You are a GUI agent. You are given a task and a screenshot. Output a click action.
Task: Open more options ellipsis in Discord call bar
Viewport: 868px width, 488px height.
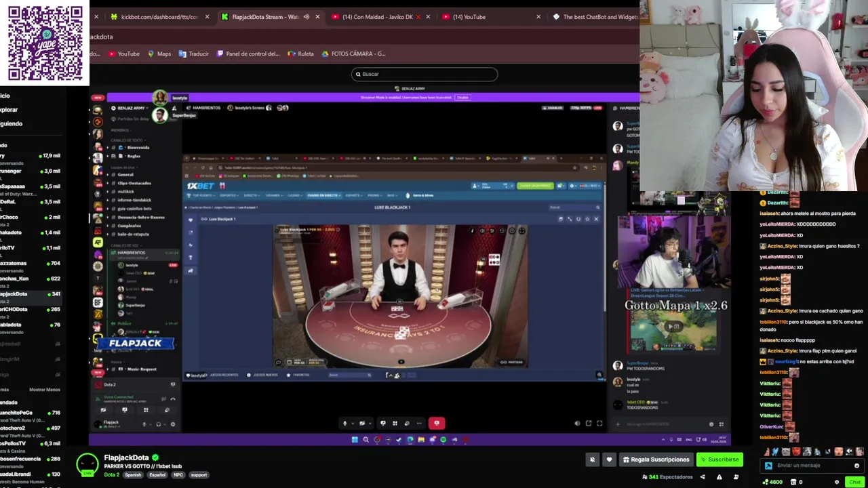point(418,423)
